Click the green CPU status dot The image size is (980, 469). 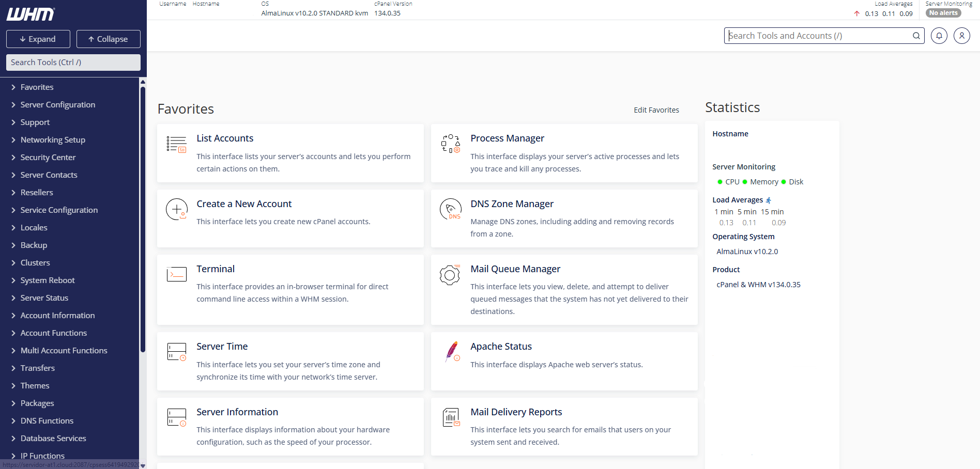point(720,182)
